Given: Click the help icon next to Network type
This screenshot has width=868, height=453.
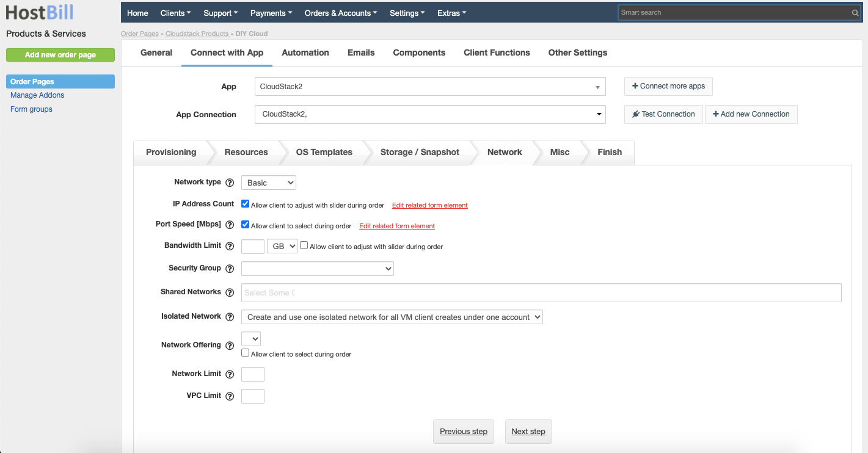Looking at the screenshot, I should (230, 182).
